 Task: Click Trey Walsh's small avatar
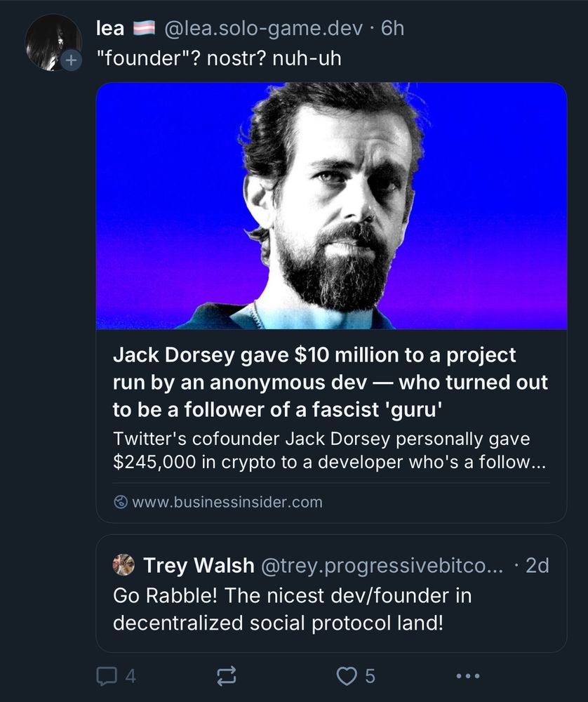point(123,565)
